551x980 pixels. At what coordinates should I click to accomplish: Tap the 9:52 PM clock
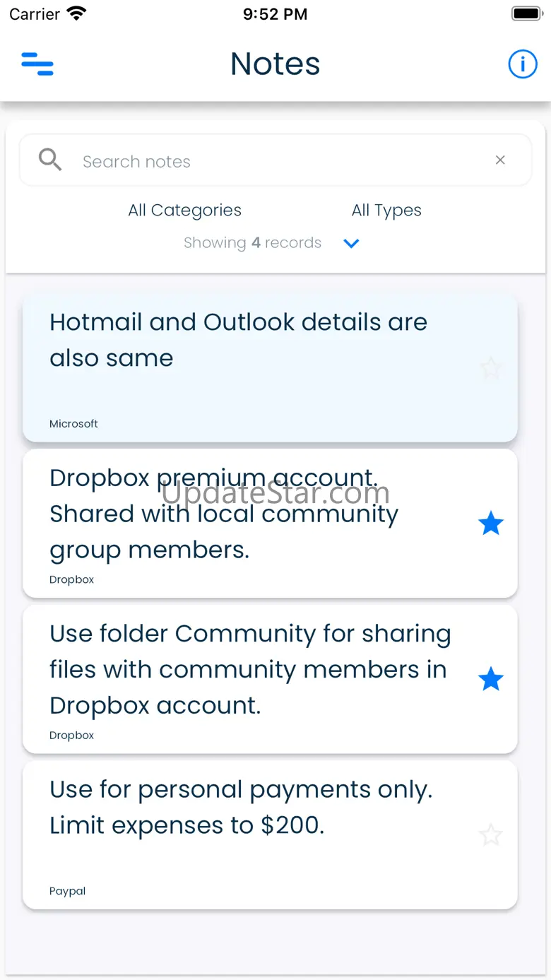pos(275,14)
